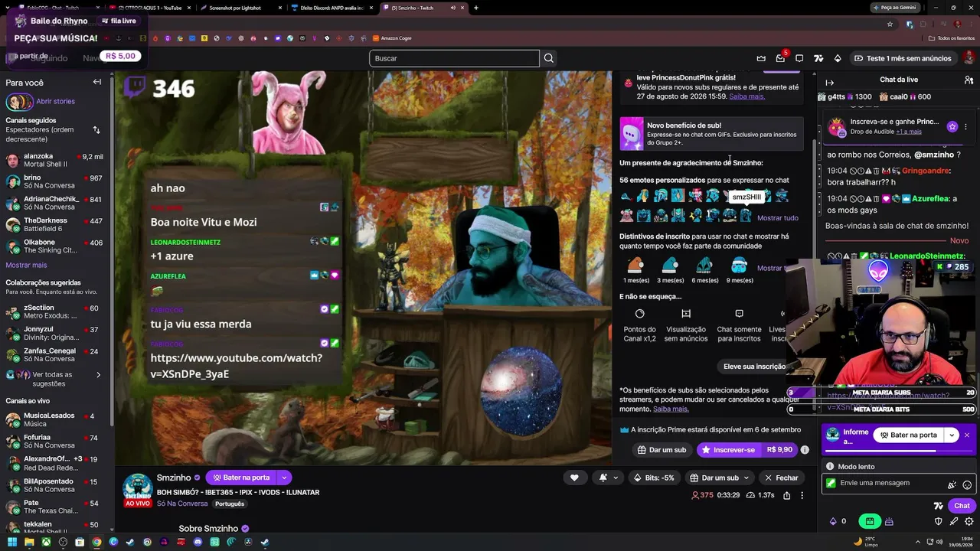Open chat settings gear
Screen dimensions: 980x551
(969, 521)
